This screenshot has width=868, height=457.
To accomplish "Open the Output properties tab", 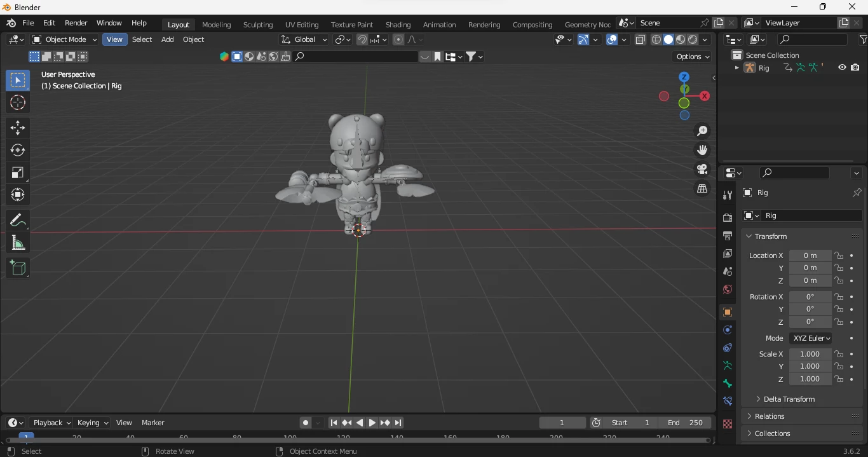I will coord(728,235).
